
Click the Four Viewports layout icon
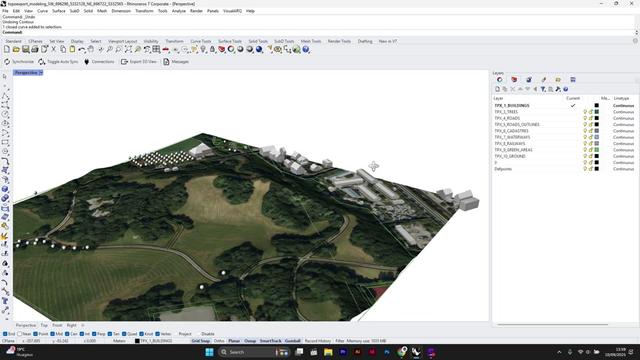click(x=156, y=49)
